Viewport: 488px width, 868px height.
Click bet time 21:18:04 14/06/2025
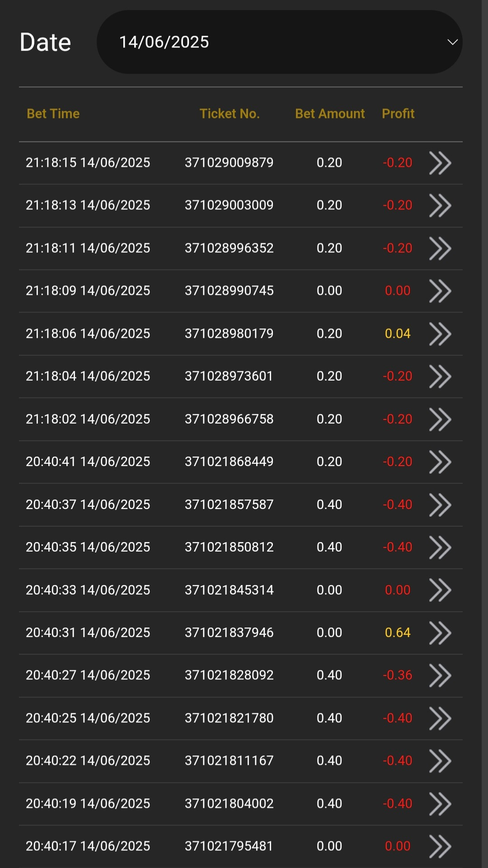click(x=88, y=376)
